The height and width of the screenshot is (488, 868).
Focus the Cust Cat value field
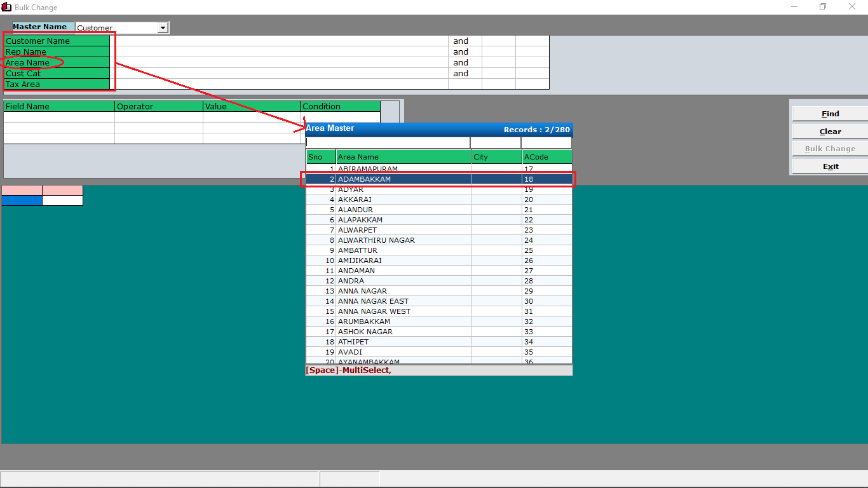tap(280, 74)
